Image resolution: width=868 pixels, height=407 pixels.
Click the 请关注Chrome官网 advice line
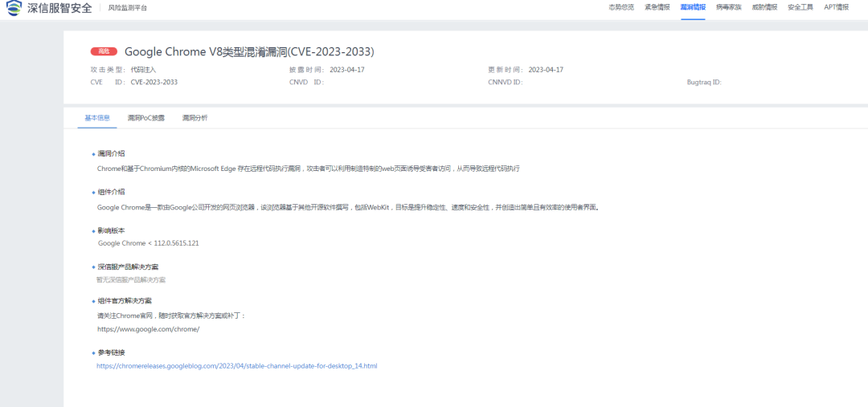(x=171, y=315)
